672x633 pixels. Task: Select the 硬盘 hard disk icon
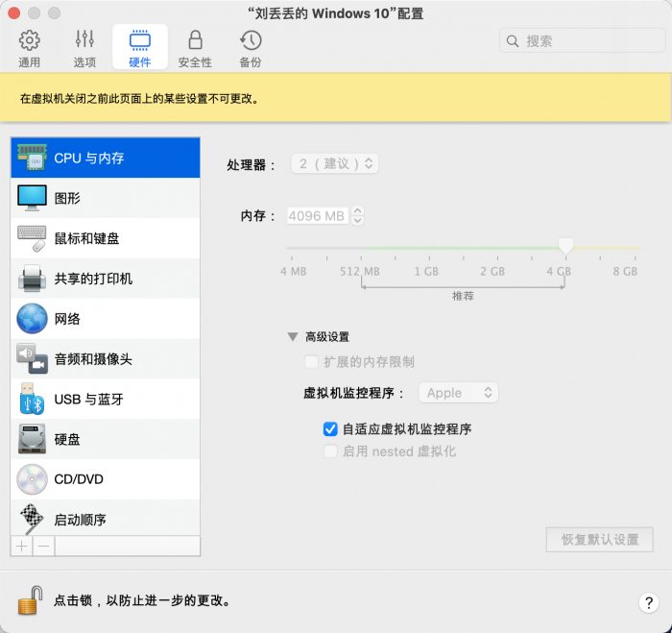coord(32,439)
